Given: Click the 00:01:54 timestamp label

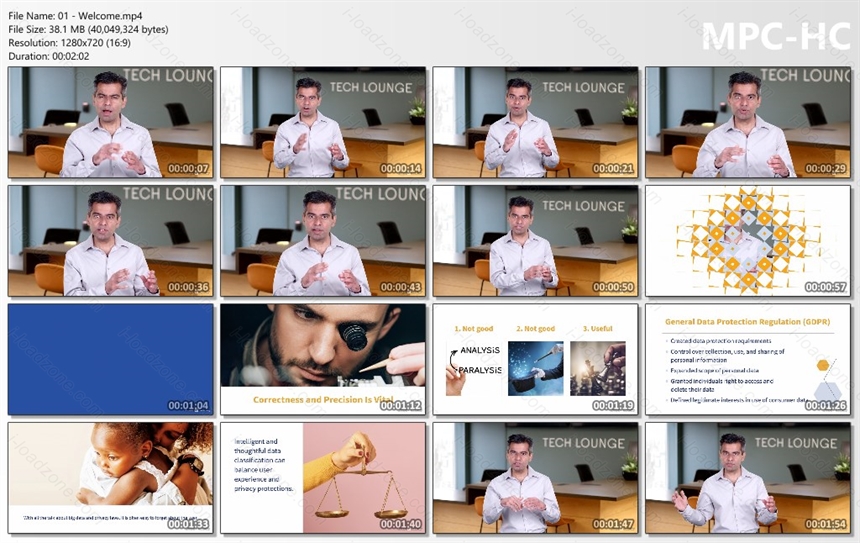Looking at the screenshot, I should (x=825, y=524).
